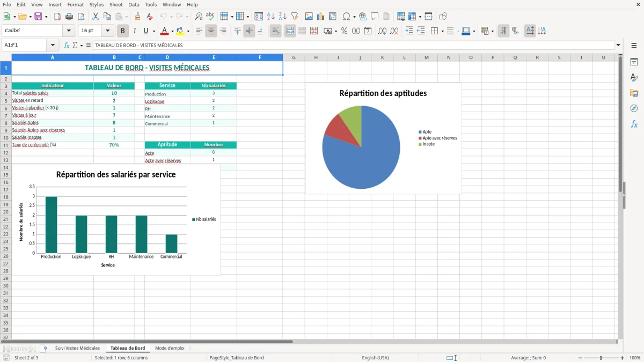
Task: Click the Sort Ascending icon
Action: point(270,17)
